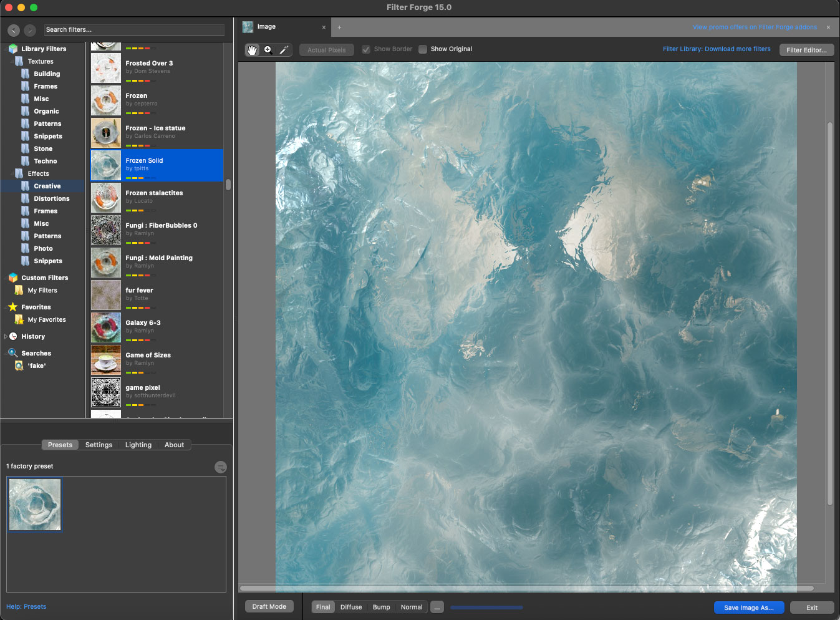This screenshot has width=840, height=620.
Task: Expand the History tree node
Action: (6, 336)
